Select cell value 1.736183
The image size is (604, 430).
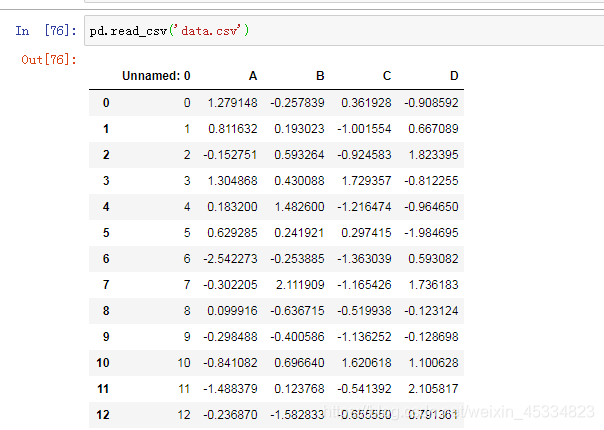pos(433,285)
